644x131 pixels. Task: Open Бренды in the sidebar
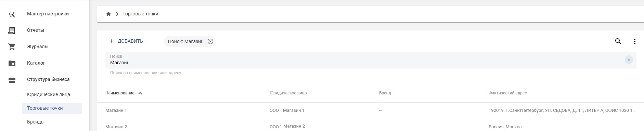click(x=36, y=122)
